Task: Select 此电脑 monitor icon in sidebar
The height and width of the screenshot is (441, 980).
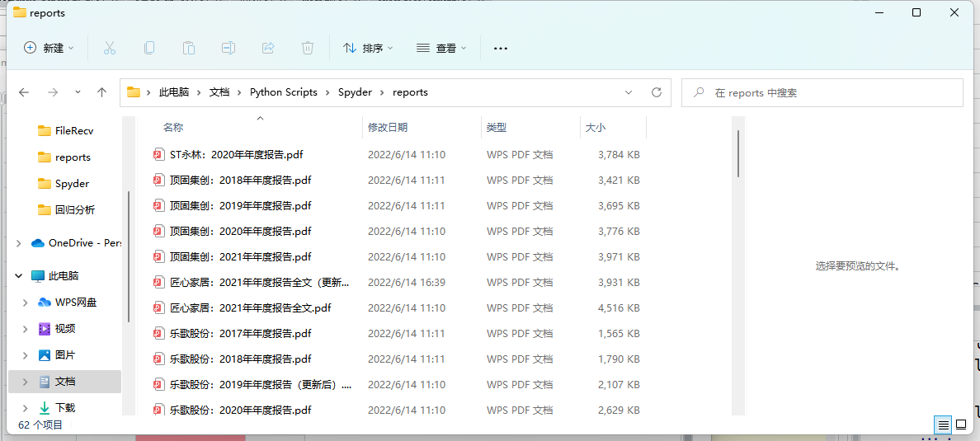Action: click(x=38, y=275)
